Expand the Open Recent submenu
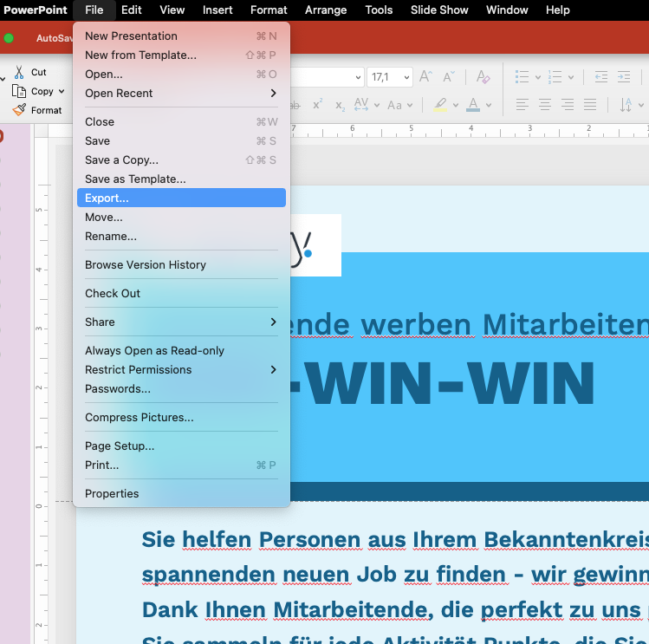The width and height of the screenshot is (649, 644). 274,94
